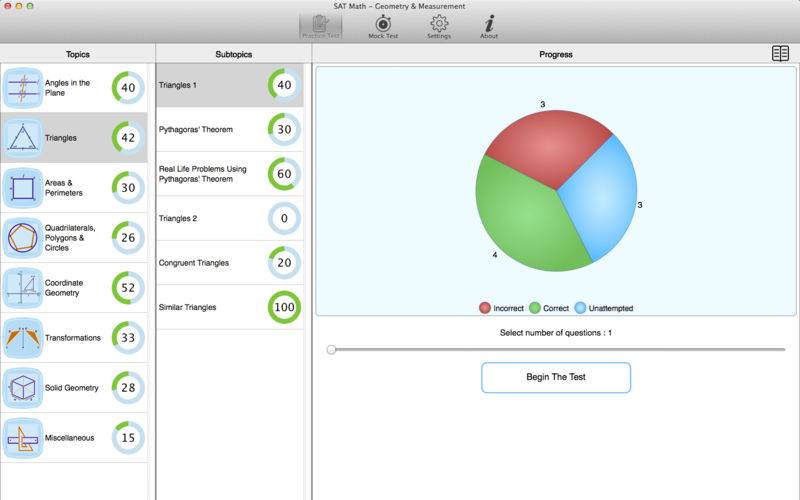Select the Solid Geometry topic label
Screen dimensions: 800x500
pos(71,388)
